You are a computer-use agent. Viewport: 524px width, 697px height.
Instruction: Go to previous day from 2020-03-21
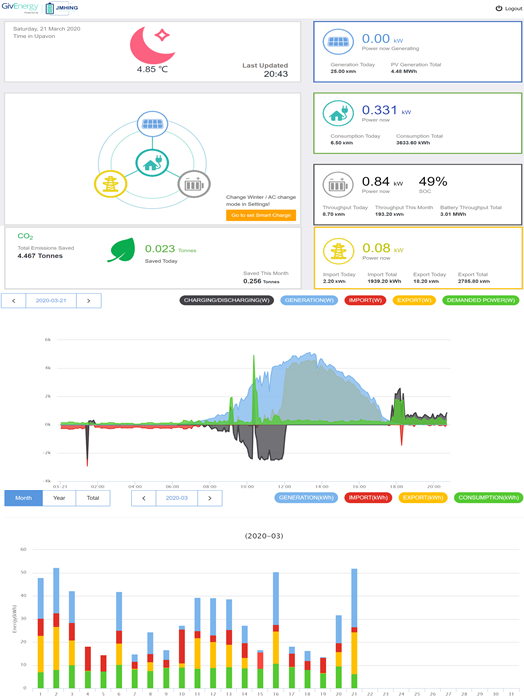click(14, 300)
